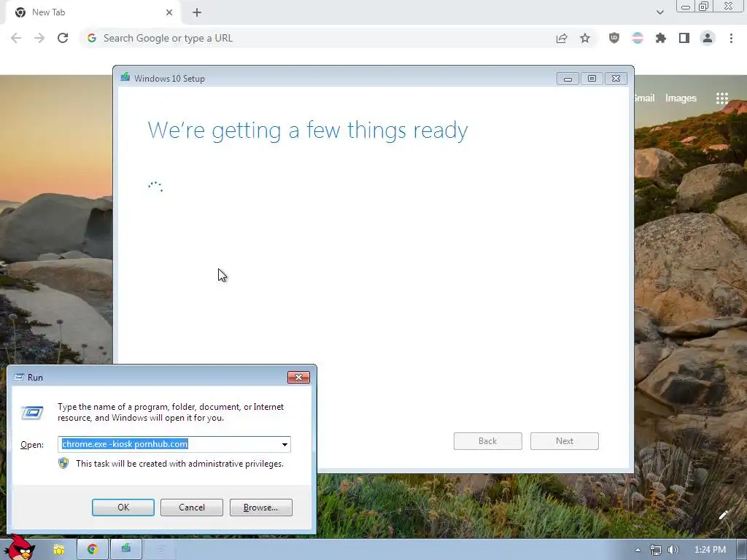The image size is (747, 560).
Task: Minimize the Windows 10 Setup window
Action: click(568, 79)
